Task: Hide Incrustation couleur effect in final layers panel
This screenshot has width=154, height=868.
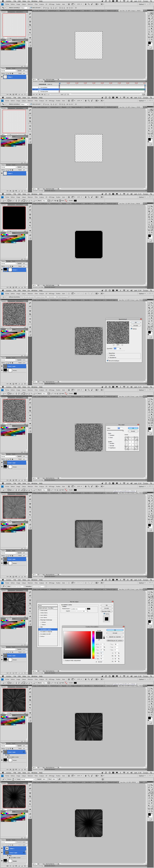Action: (x=10, y=858)
